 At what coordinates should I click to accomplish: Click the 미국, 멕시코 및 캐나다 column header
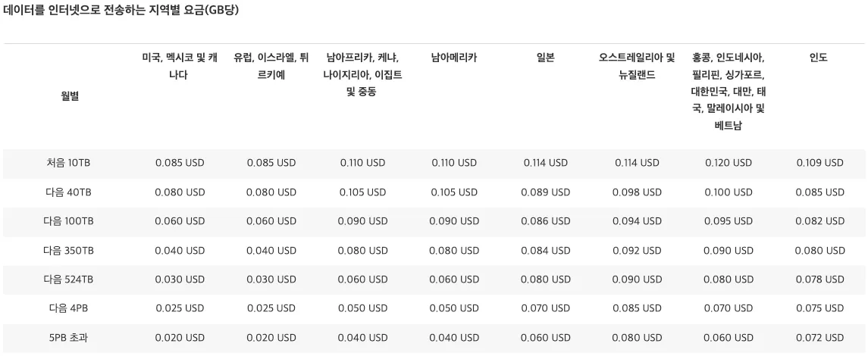[180, 66]
